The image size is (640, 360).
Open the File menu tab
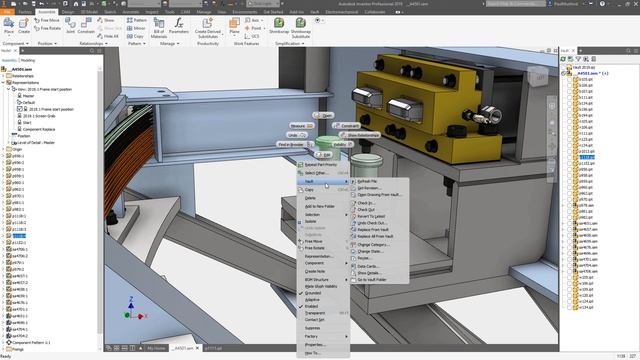pyautogui.click(x=7, y=12)
